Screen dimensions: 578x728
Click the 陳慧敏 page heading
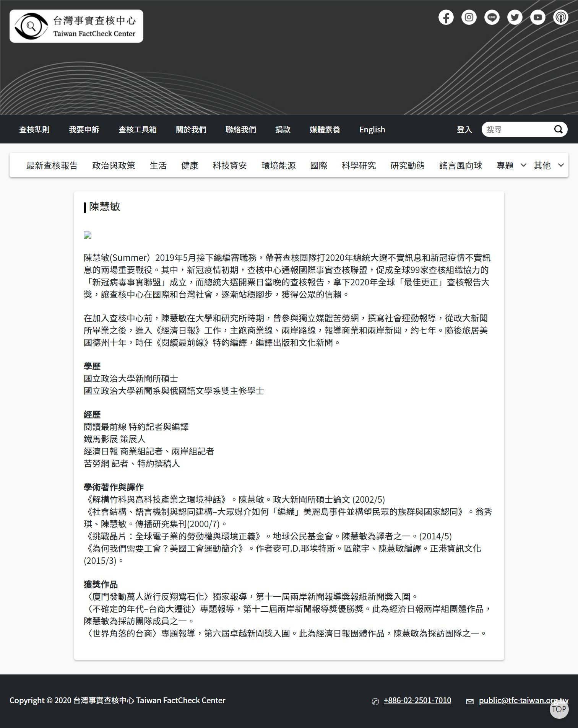(105, 207)
